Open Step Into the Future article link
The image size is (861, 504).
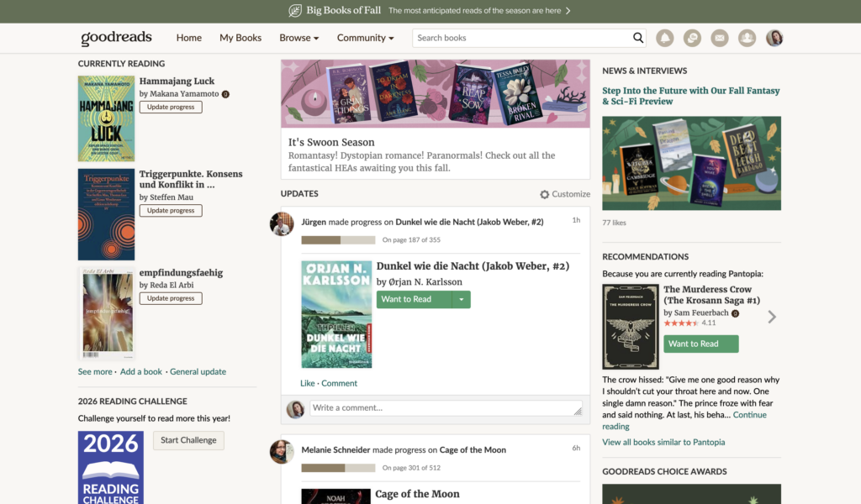[691, 96]
